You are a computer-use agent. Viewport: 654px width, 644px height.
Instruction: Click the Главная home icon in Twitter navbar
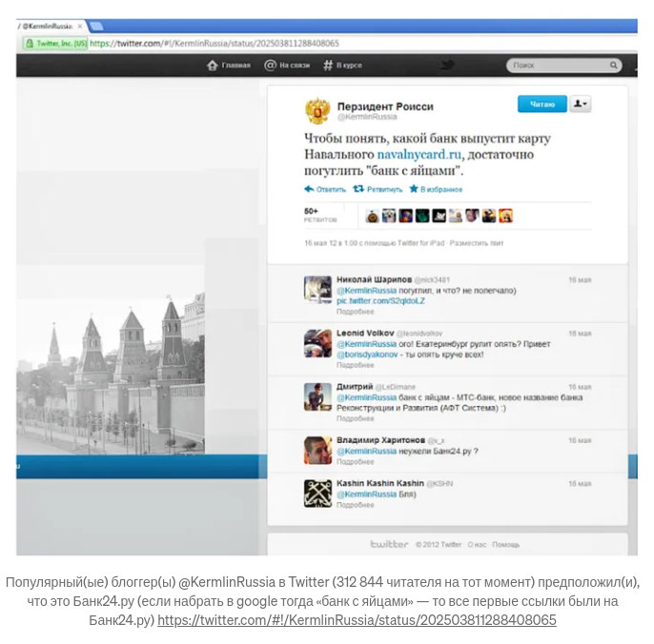tap(213, 66)
